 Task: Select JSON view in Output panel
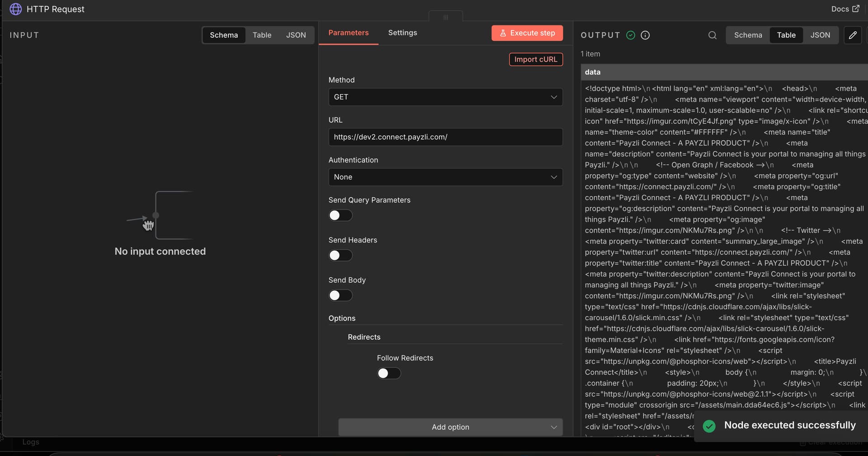pos(820,35)
